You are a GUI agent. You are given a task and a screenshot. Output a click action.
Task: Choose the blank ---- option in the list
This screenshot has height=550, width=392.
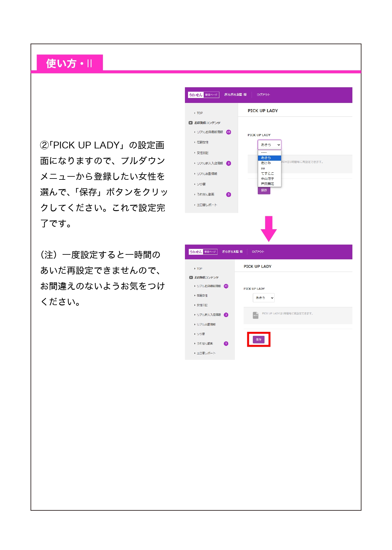[x=269, y=153]
